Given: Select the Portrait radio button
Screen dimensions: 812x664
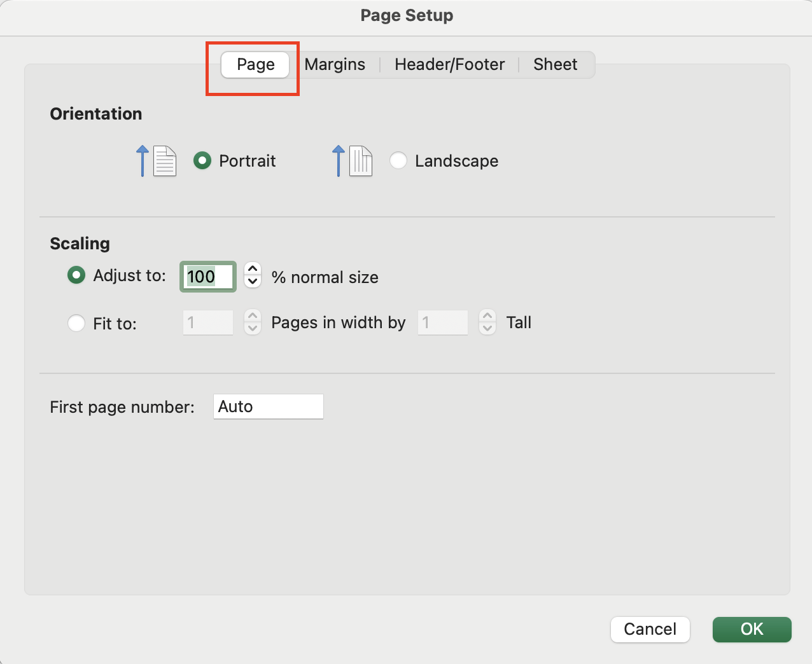Looking at the screenshot, I should coord(202,161).
